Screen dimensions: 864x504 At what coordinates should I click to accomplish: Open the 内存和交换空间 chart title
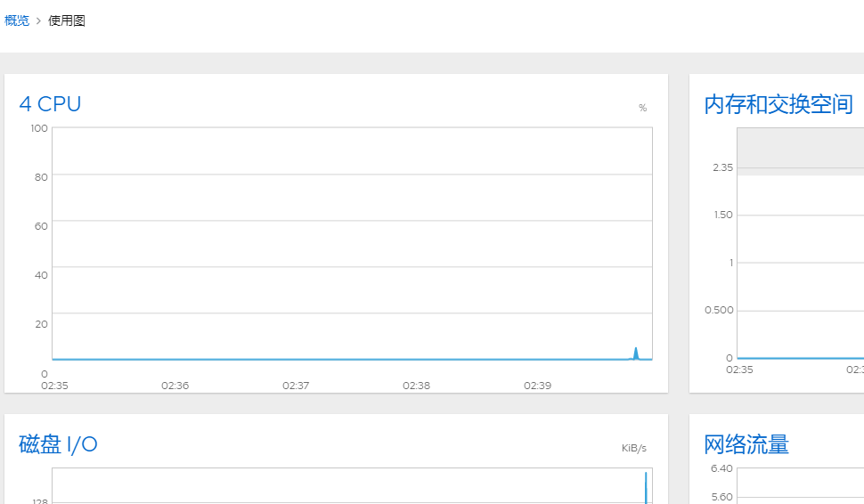point(778,104)
